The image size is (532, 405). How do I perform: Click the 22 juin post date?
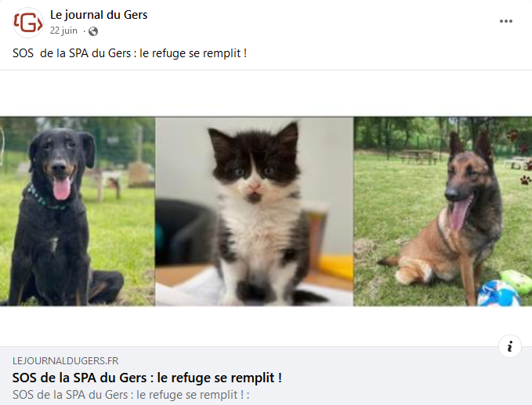pos(63,31)
